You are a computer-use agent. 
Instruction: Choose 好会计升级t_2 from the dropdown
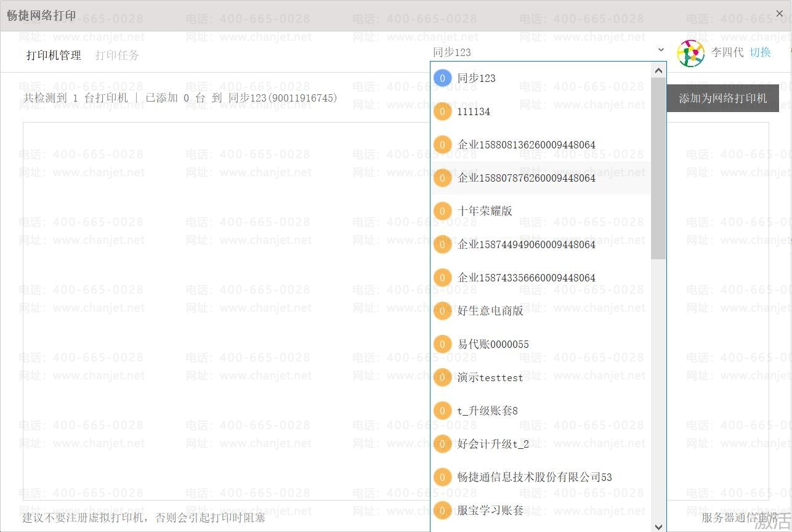541,444
